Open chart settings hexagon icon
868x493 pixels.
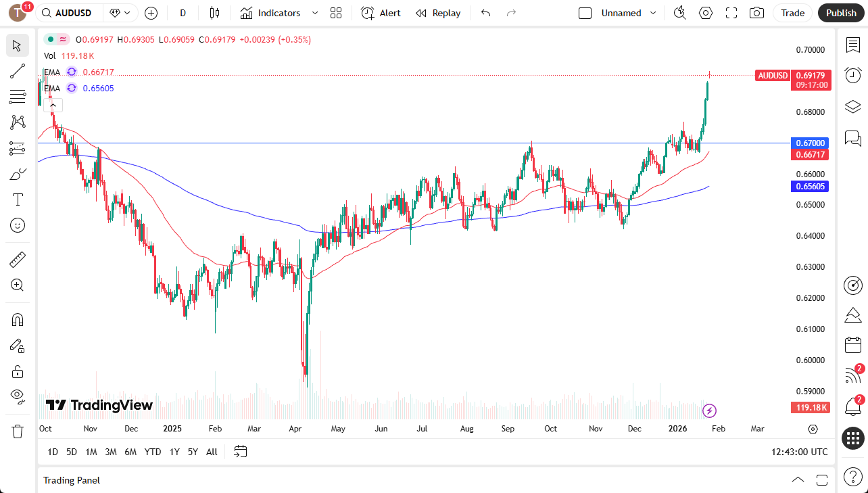pyautogui.click(x=706, y=13)
